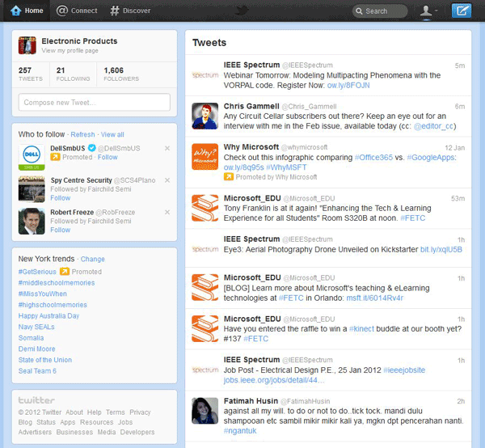Image resolution: width=485 pixels, height=448 pixels.
Task: Click IEEE Spectrum avatar on Eye3 tweet
Action: (205, 249)
